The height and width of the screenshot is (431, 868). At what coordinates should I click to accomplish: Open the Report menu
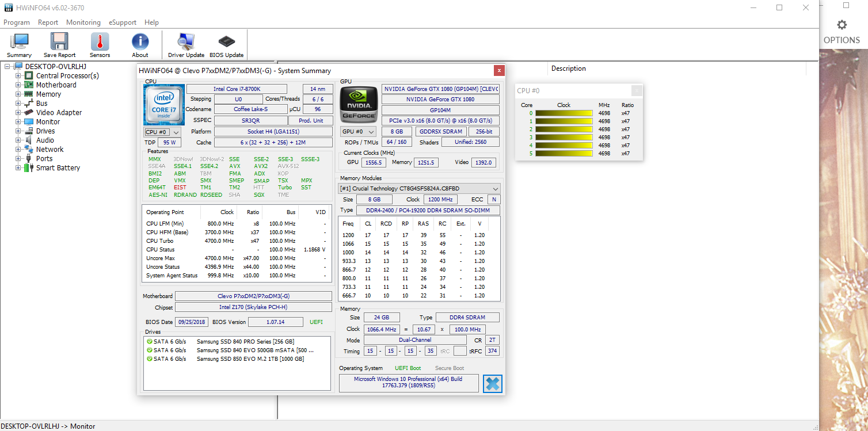point(48,22)
